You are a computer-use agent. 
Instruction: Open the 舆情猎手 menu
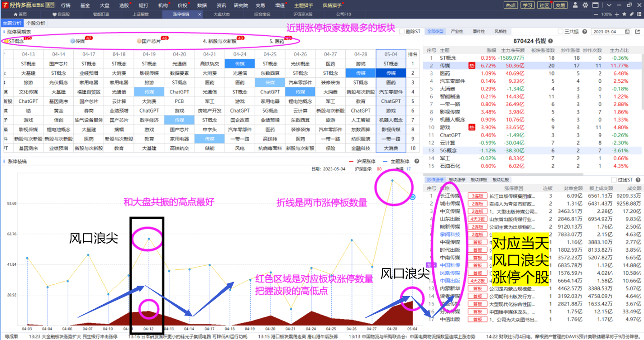(x=333, y=5)
